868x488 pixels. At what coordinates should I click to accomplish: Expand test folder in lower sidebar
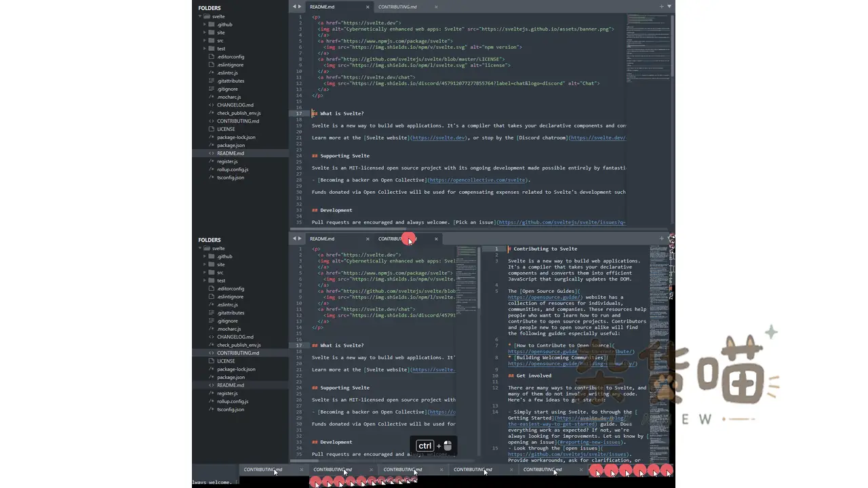[204, 281]
